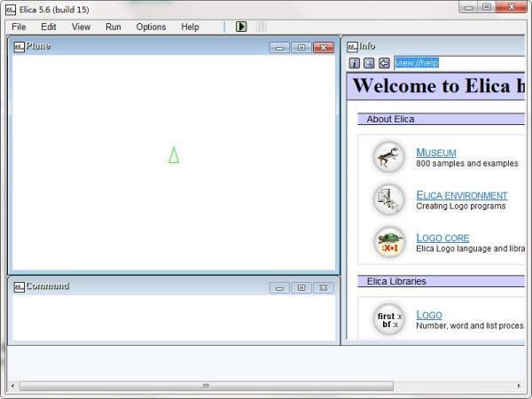This screenshot has height=399, width=532.
Task: Select the green turtle on the Plane
Action: (174, 155)
